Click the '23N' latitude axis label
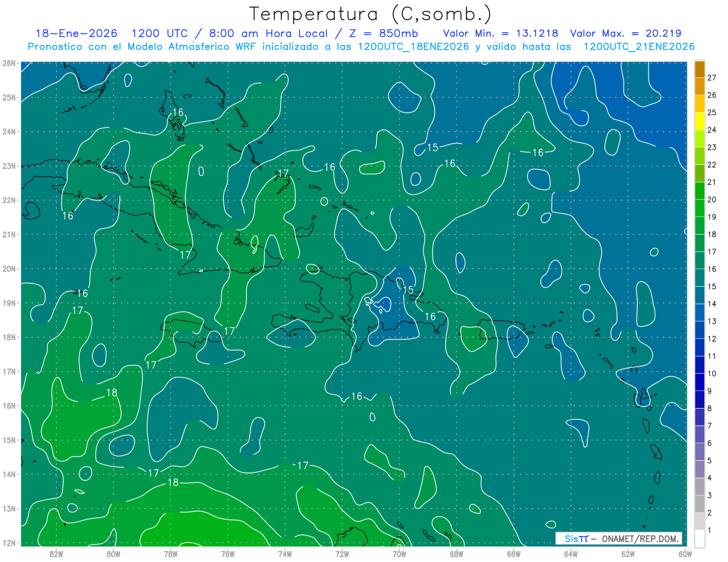 8,166
